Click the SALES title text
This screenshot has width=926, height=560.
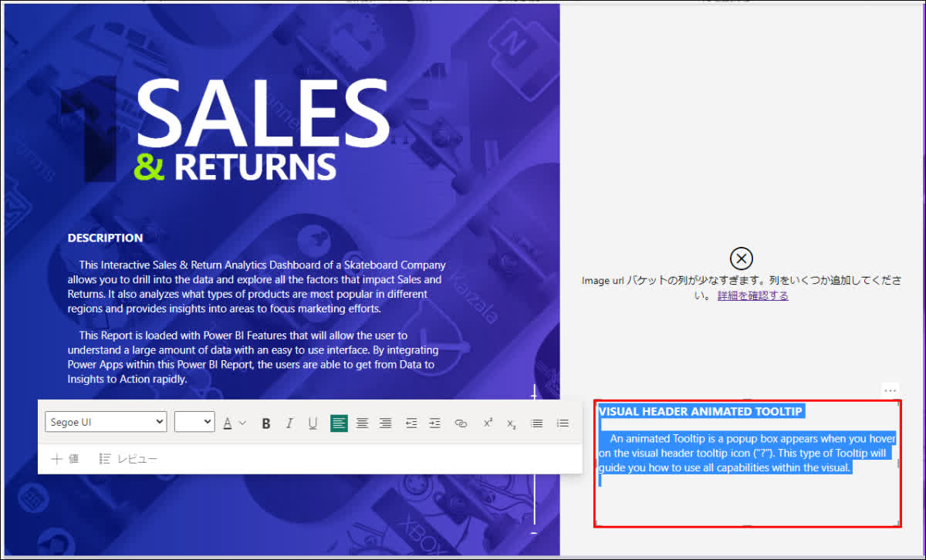[x=262, y=112]
